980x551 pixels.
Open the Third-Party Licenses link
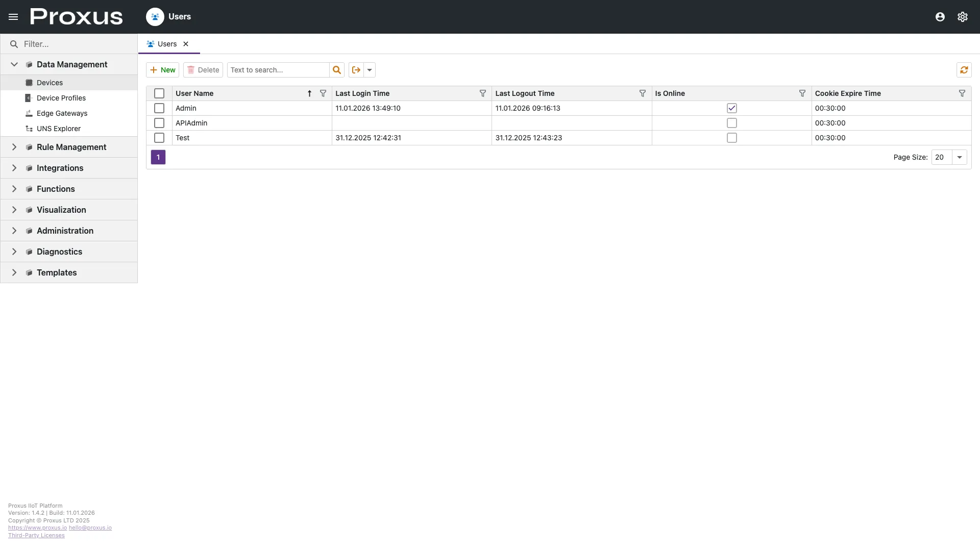tap(36, 535)
